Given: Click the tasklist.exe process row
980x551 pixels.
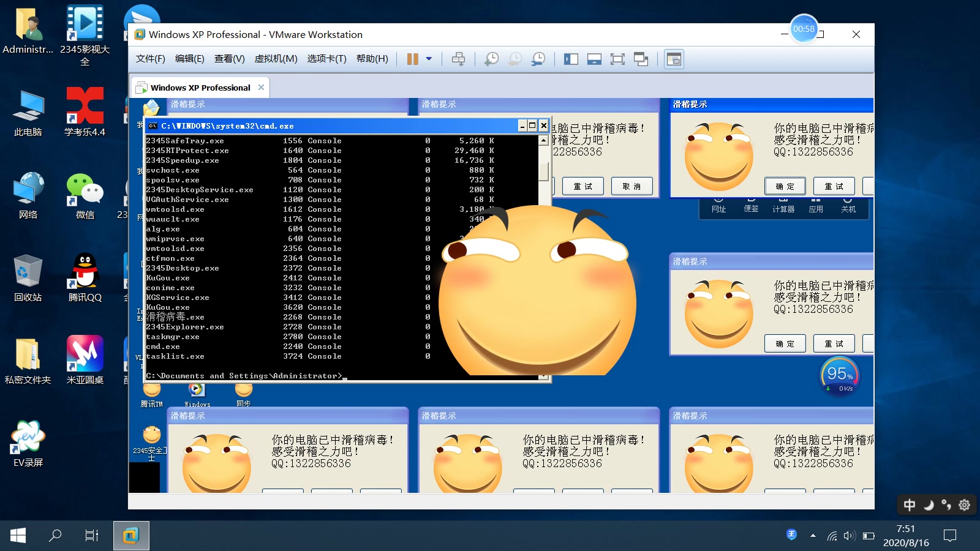Looking at the screenshot, I should (320, 356).
